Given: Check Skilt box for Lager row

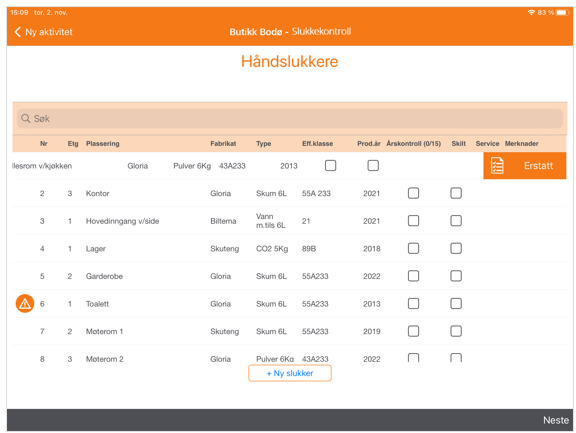Looking at the screenshot, I should tap(456, 249).
